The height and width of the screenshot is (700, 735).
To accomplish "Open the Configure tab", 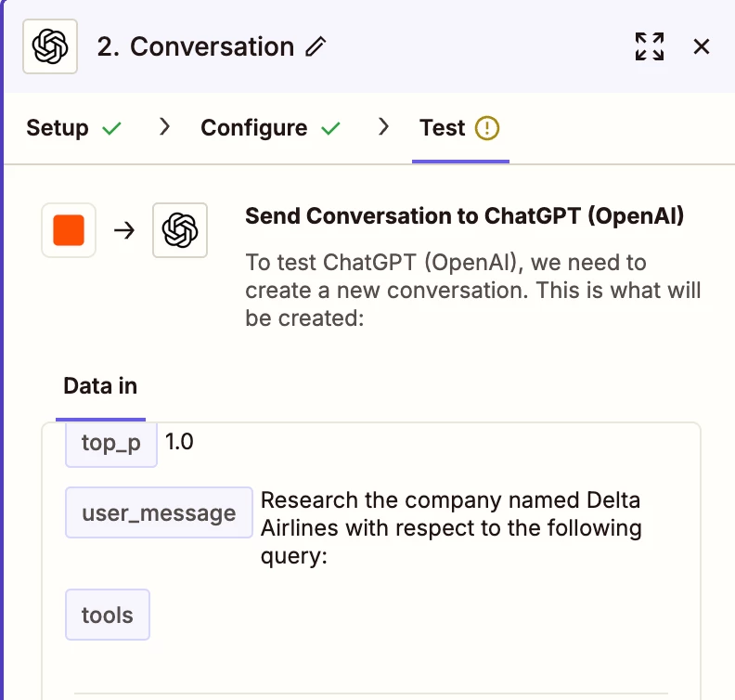I will coord(253,127).
